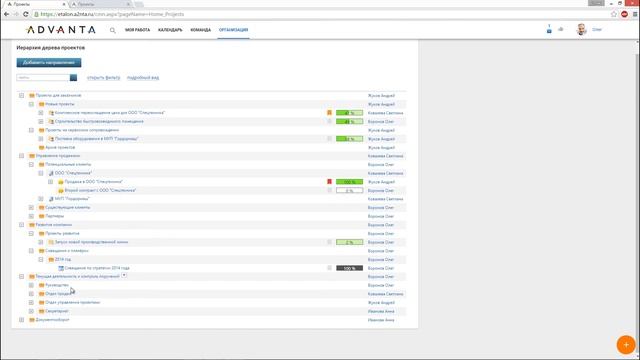Open dropdown arrow beside "Текущая деятельность и контроль поручений"
Image resolution: width=640 pixels, height=360 pixels.
124,276
